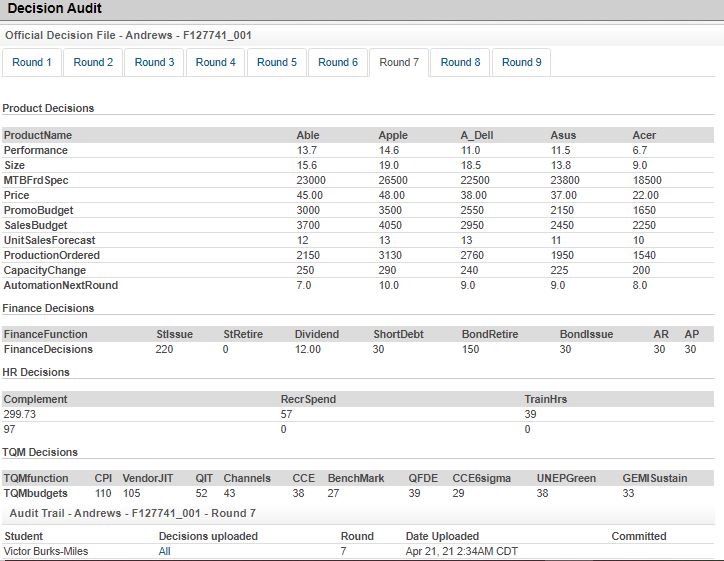Select the Round 3 tab
Screen dimensions: 724x561
[155, 62]
